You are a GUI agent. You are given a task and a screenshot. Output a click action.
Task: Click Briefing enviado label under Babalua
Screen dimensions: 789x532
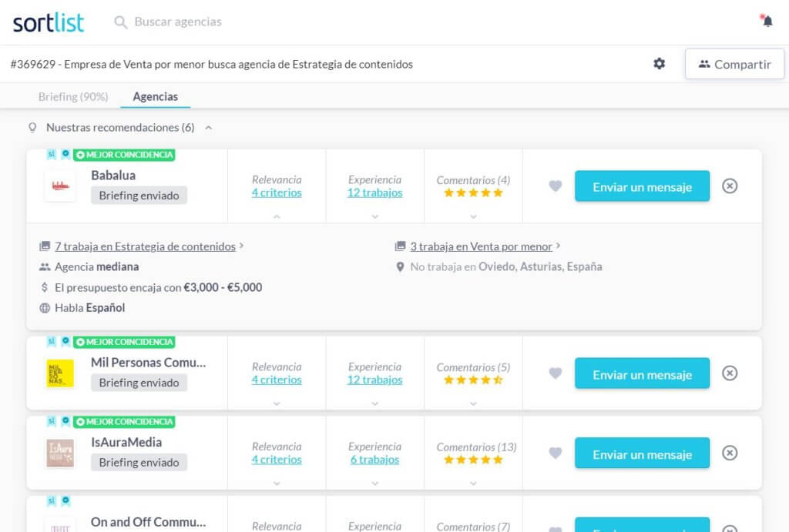point(139,196)
